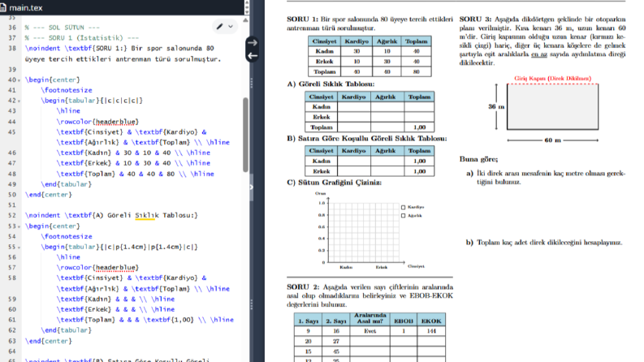The height and width of the screenshot is (362, 644).
Task: Click '\end{tabular}' on line 49
Action: [66, 184]
